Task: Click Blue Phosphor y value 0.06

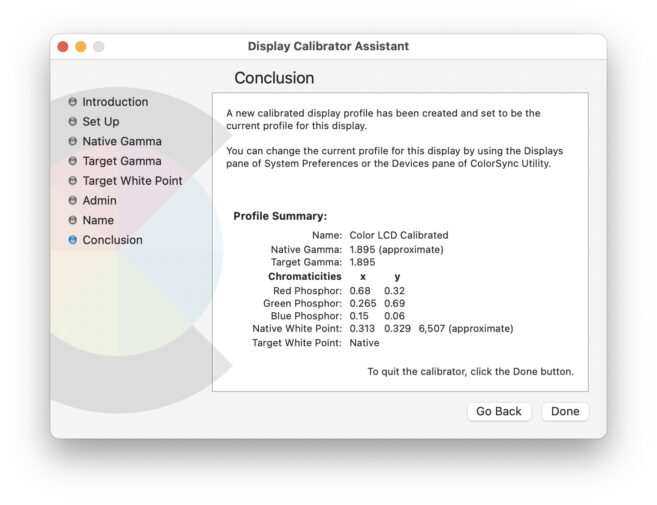Action: (x=394, y=316)
